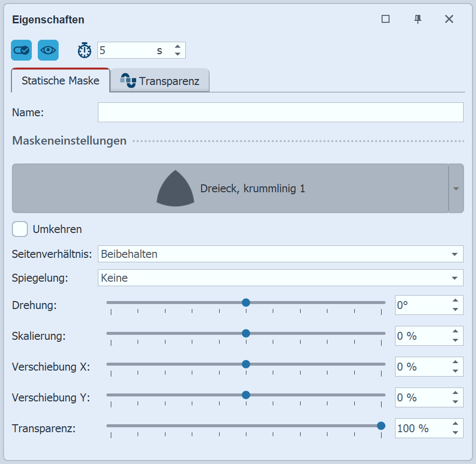
Task: Maximize the Eigenschaften panel
Action: click(386, 19)
